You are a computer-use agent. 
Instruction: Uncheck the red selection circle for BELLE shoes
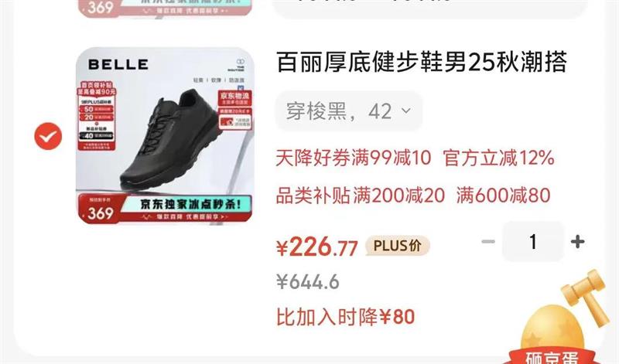(x=48, y=136)
